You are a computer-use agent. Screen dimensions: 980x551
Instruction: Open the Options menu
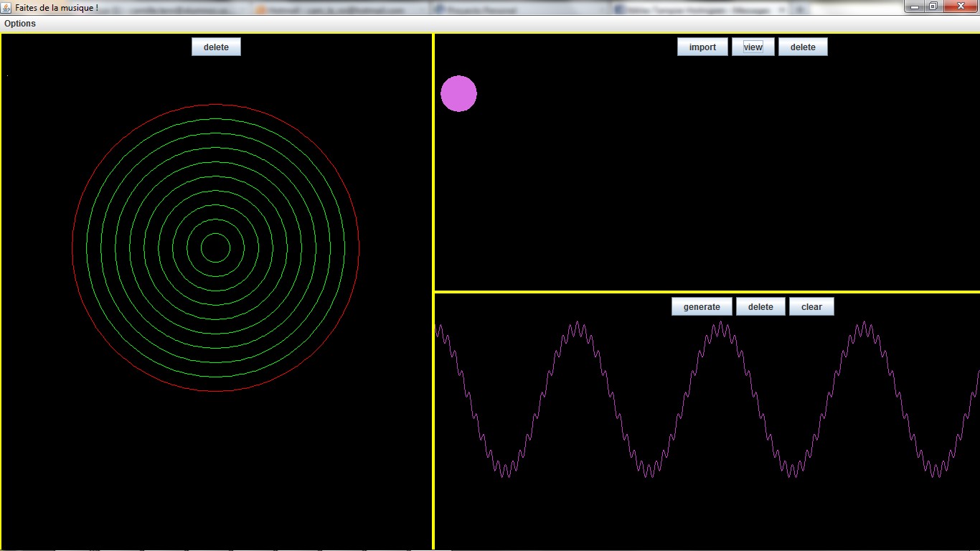click(20, 24)
